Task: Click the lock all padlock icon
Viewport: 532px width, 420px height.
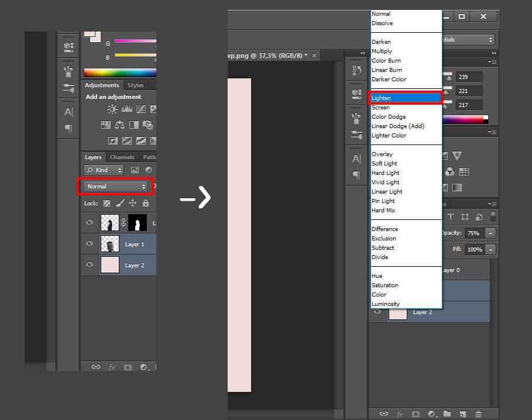Action: pos(146,204)
